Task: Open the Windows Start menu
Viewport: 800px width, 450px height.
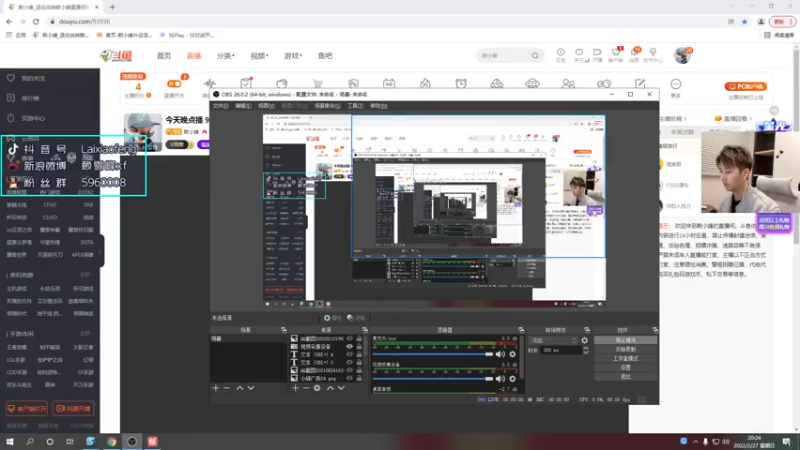Action: [x=10, y=441]
